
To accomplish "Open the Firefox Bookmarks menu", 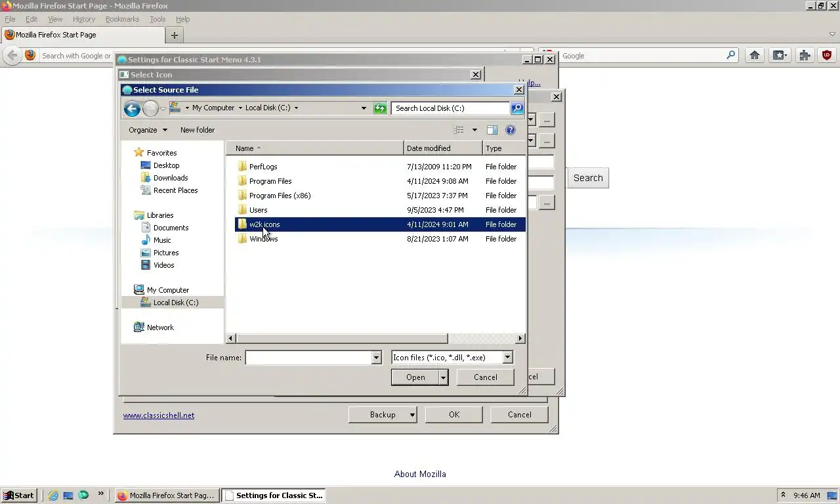I will [122, 20].
